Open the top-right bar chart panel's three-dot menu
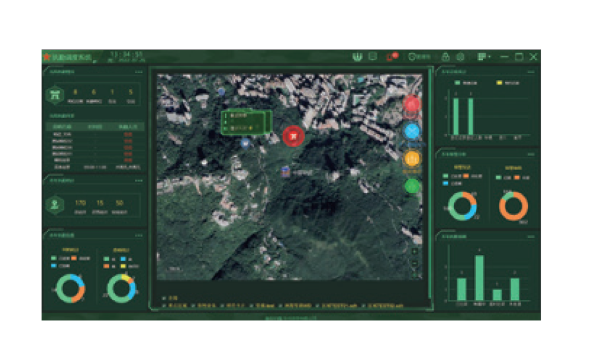Viewport: 592px width, 364px height. coord(531,72)
